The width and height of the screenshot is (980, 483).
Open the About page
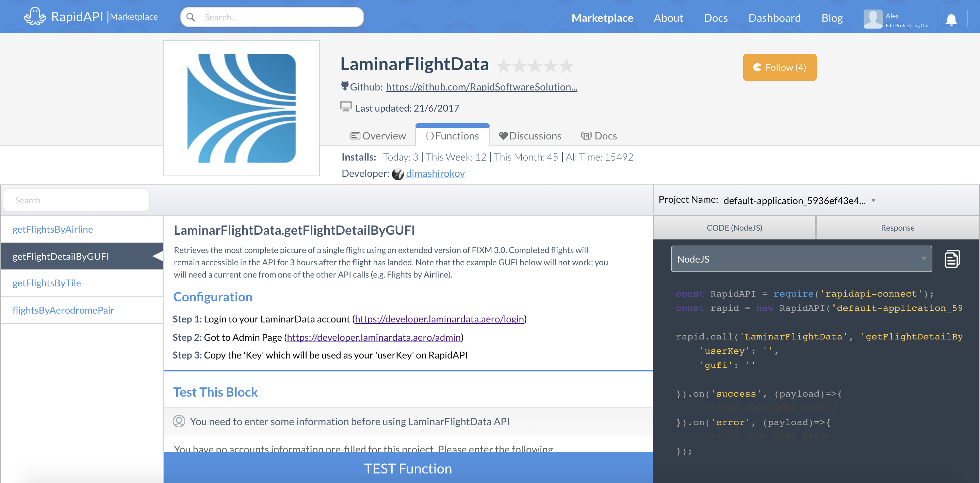pyautogui.click(x=668, y=18)
